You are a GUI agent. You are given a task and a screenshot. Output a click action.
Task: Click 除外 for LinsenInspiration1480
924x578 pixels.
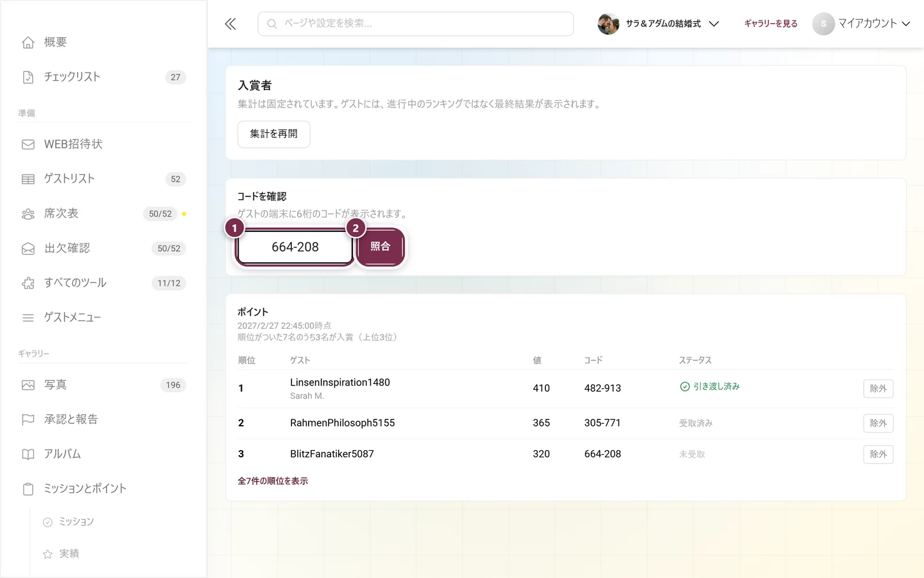point(878,389)
